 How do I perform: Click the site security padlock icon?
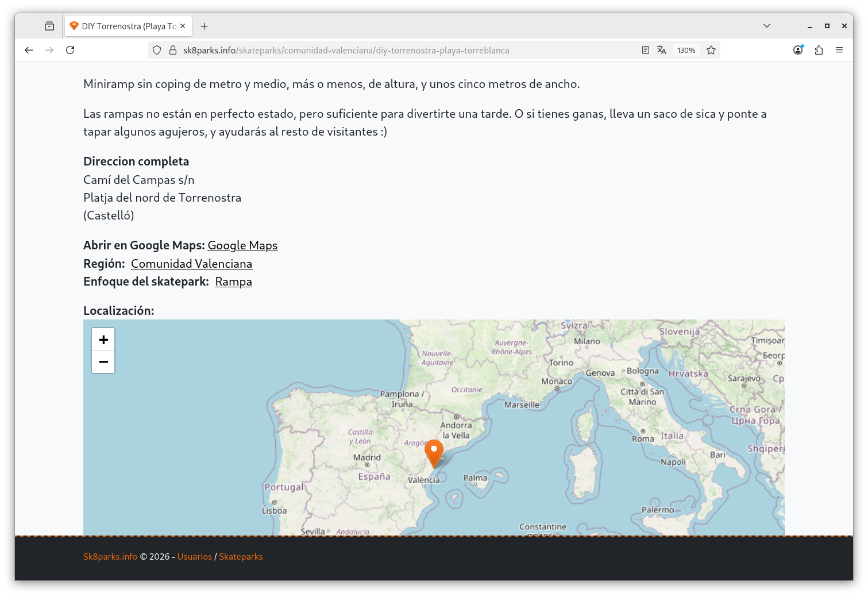[x=172, y=50]
